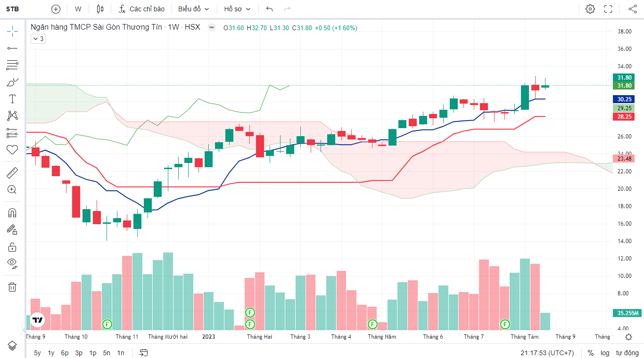Click the 30.25 blue price label

pos(624,99)
